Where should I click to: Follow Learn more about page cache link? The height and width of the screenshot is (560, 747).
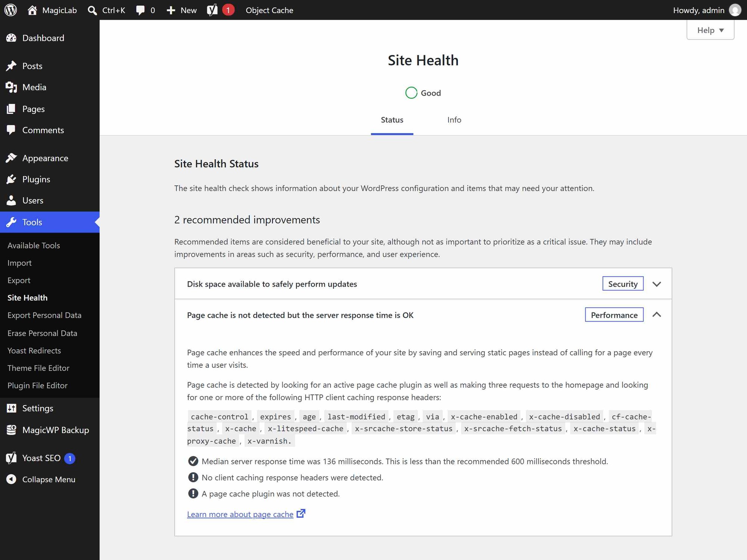pyautogui.click(x=240, y=514)
